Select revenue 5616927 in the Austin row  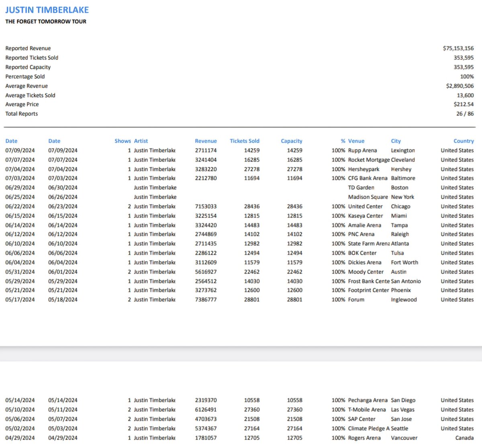[206, 272]
